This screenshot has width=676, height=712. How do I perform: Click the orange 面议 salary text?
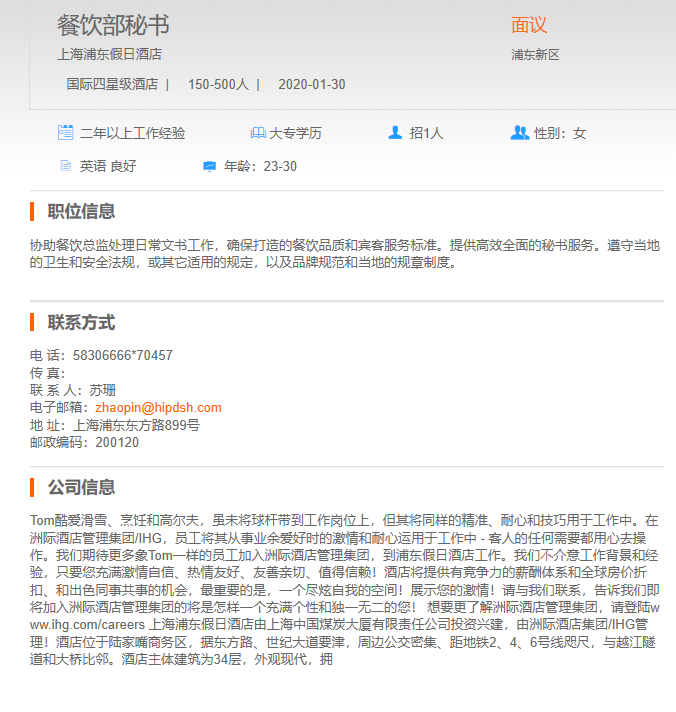click(529, 26)
